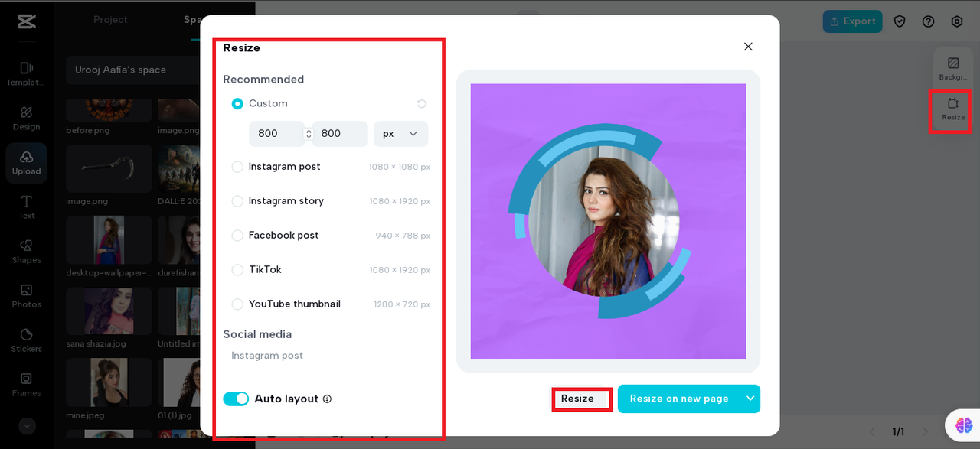Screen dimensions: 980x449
Task: Open the px unit dropdown
Action: 400,134
